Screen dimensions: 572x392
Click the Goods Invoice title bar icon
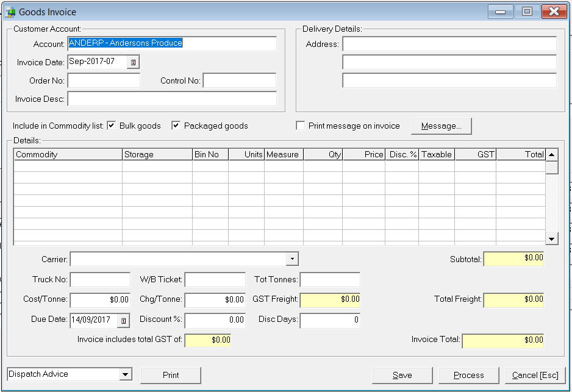pyautogui.click(x=10, y=12)
